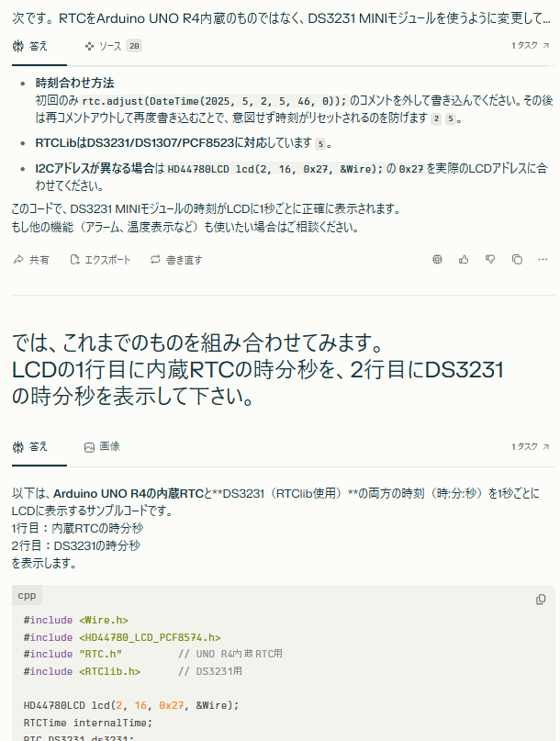This screenshot has width=560, height=741.
Task: Select the first 答え tab at top
Action: coord(30,46)
